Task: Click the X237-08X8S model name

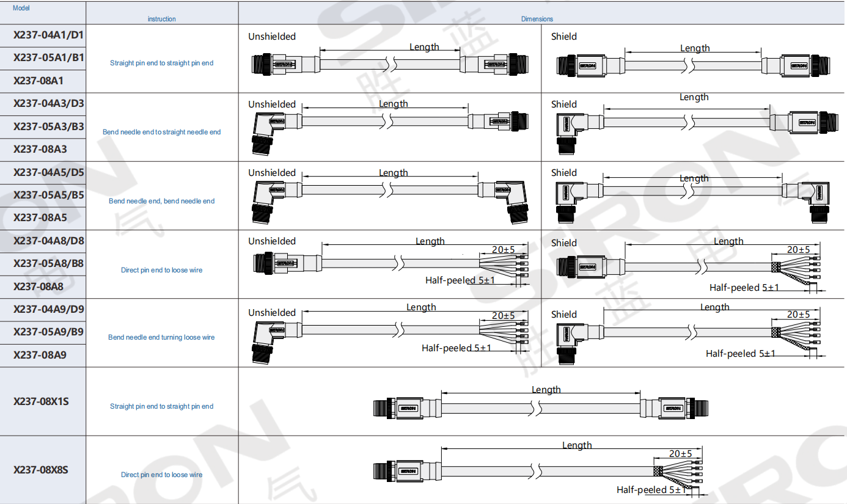Action: (41, 470)
